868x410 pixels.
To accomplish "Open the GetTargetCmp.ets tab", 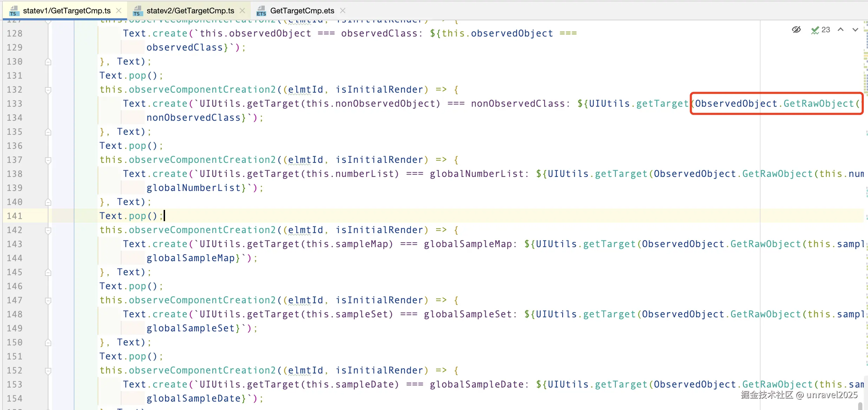I will tap(302, 11).
